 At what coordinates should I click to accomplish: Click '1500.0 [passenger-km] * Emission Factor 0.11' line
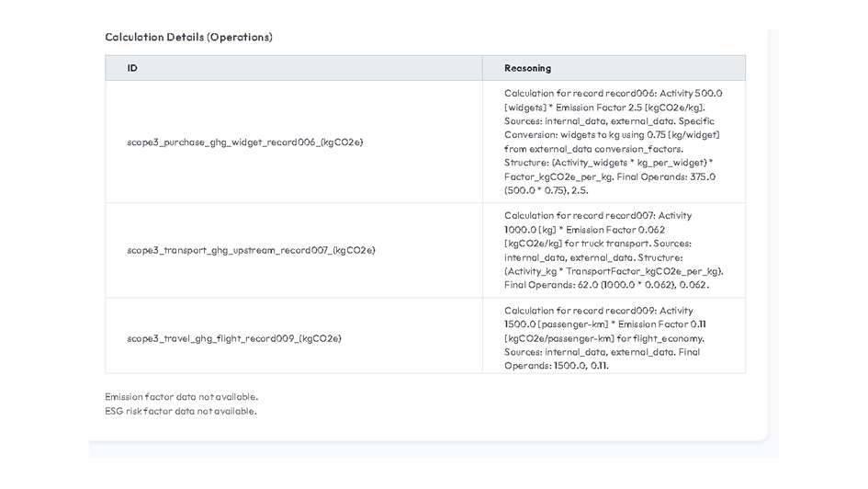tap(604, 324)
